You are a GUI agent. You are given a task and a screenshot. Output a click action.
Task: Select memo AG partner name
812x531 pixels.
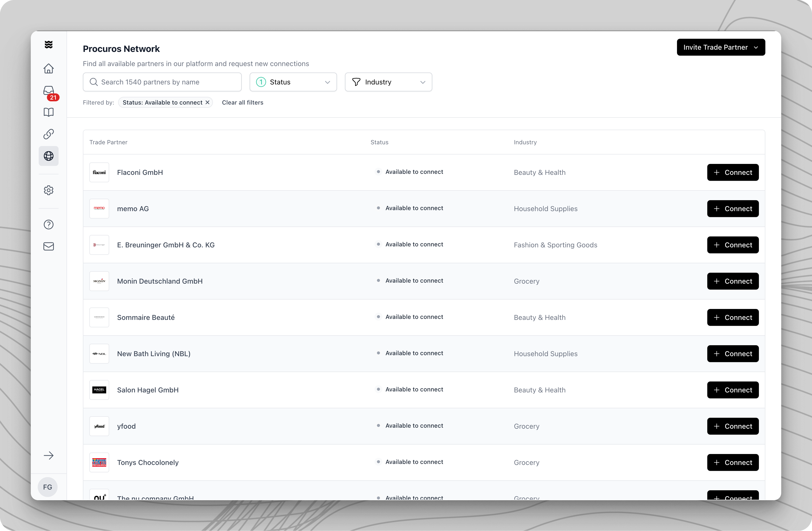133,209
